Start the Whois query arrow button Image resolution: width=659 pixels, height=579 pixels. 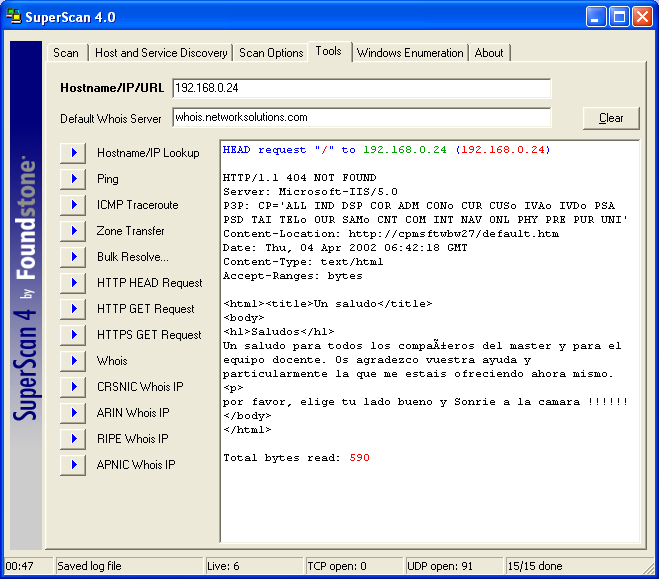[x=73, y=361]
